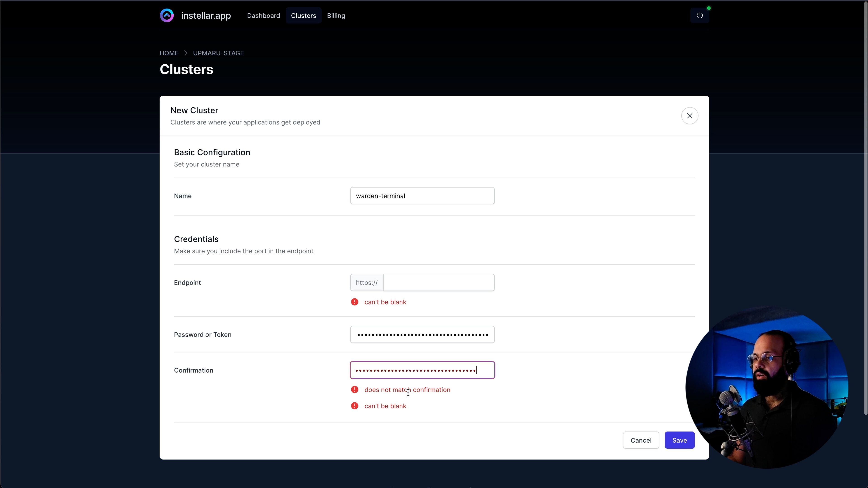Click the Endpoint input next to https://
The width and height of the screenshot is (868, 488).
click(x=438, y=282)
